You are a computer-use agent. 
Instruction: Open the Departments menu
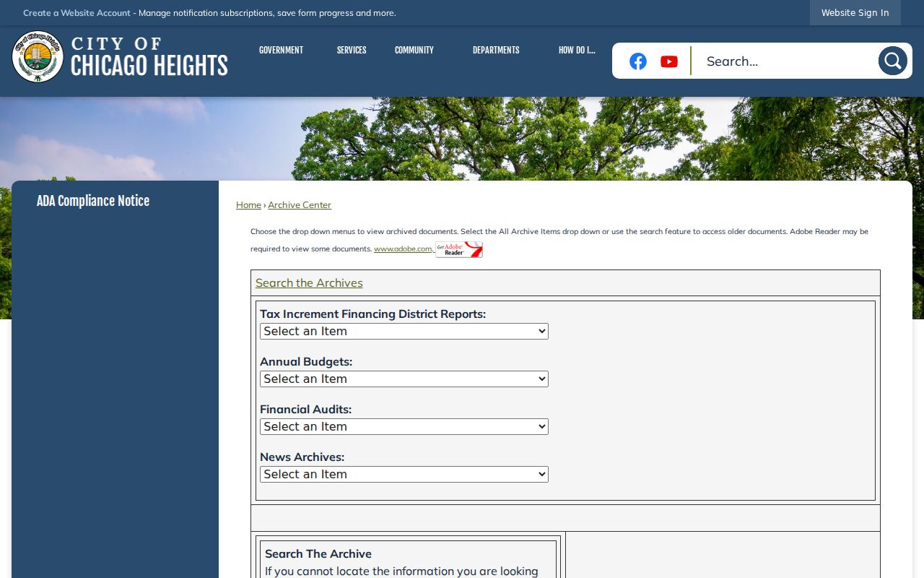click(496, 50)
